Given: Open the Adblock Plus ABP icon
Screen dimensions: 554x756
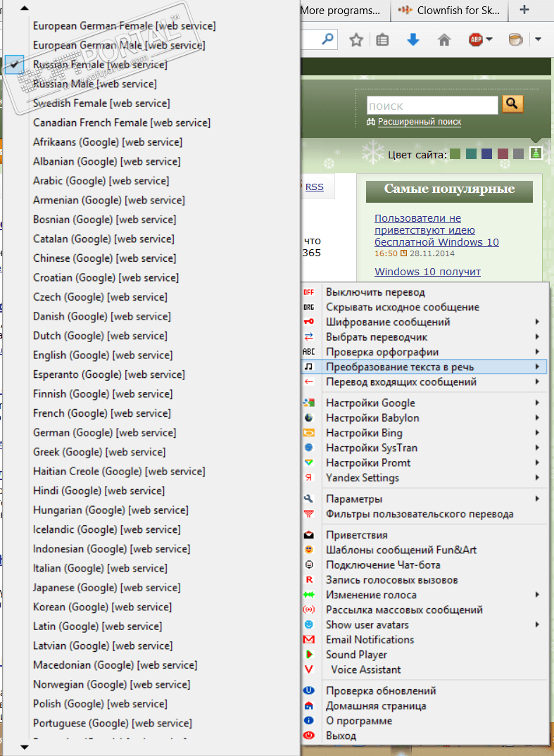Looking at the screenshot, I should click(476, 39).
